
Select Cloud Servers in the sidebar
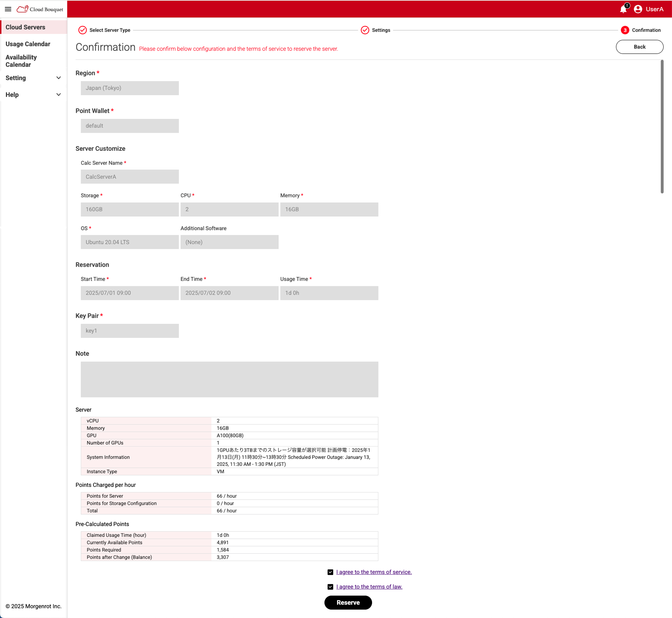point(25,27)
